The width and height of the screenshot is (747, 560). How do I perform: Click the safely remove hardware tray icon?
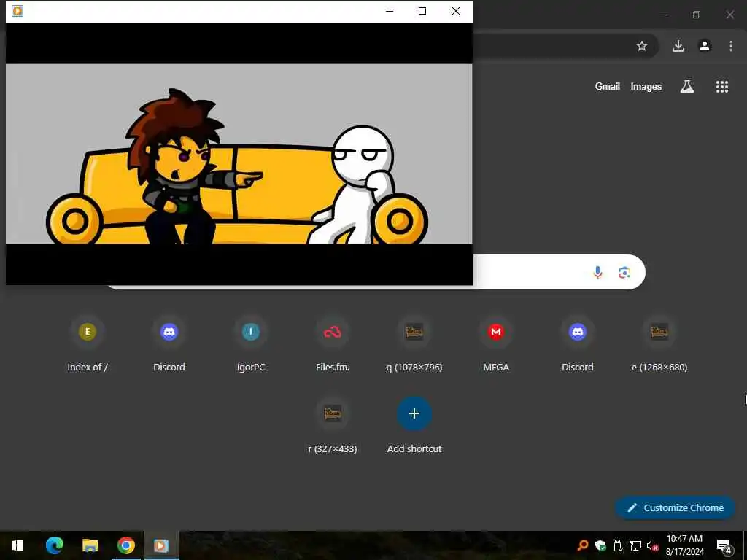[x=618, y=545]
